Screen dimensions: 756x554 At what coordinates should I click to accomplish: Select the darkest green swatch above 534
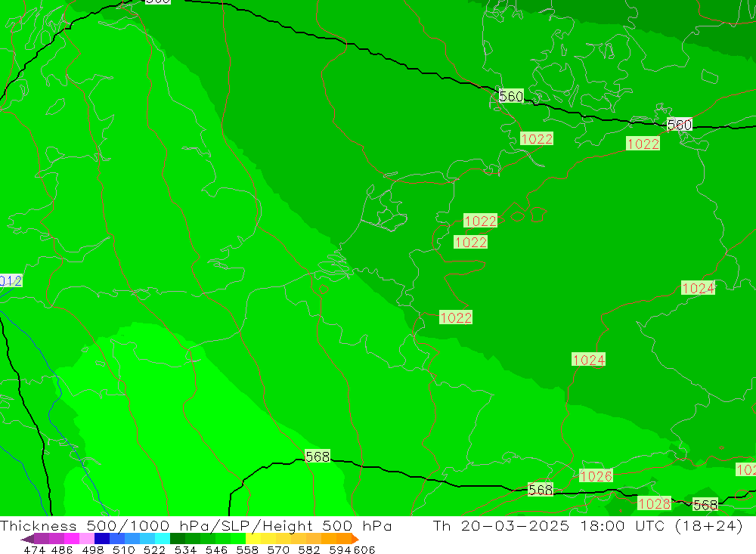coord(178,539)
